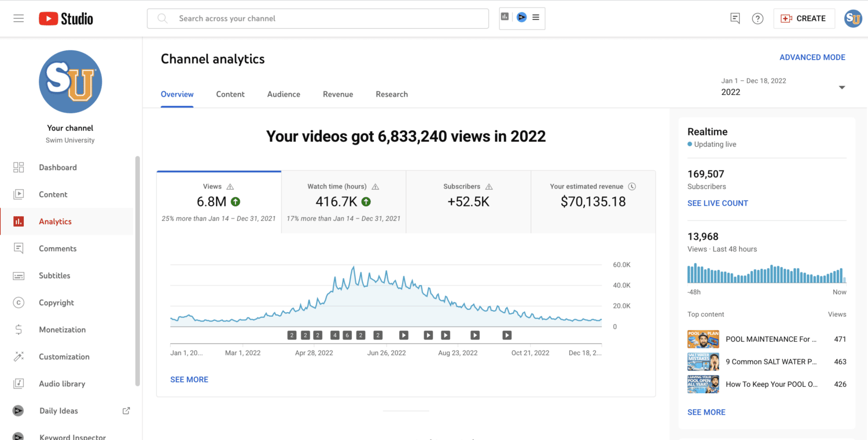Viewport: 868px width, 440px height.
Task: Open the 'How To Keep Your POOL O...' row
Action: pos(767,384)
